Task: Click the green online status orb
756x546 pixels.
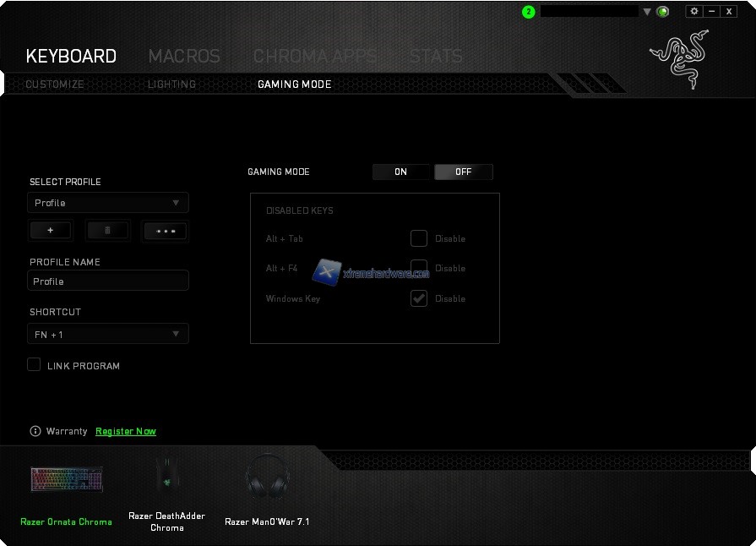Action: pos(663,12)
